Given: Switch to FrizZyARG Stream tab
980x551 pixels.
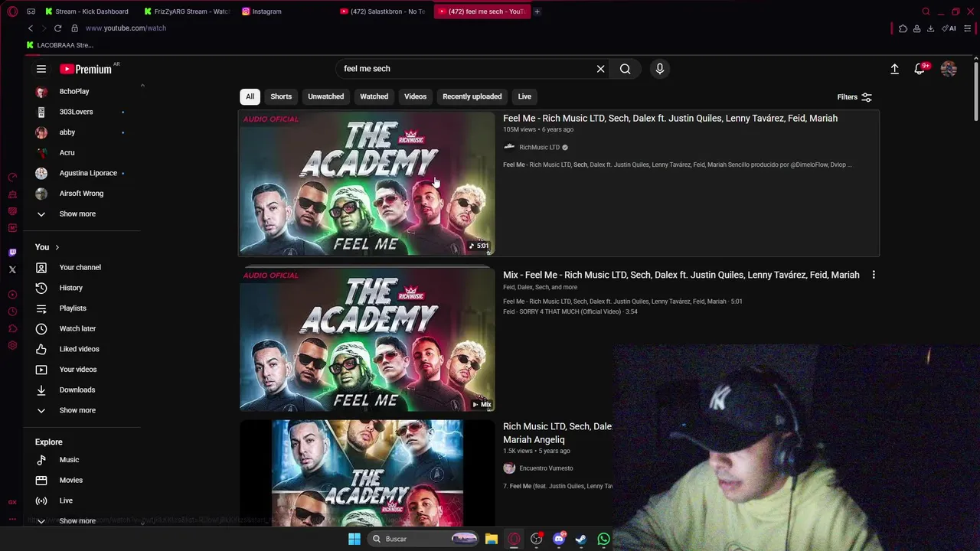Looking at the screenshot, I should tap(186, 11).
